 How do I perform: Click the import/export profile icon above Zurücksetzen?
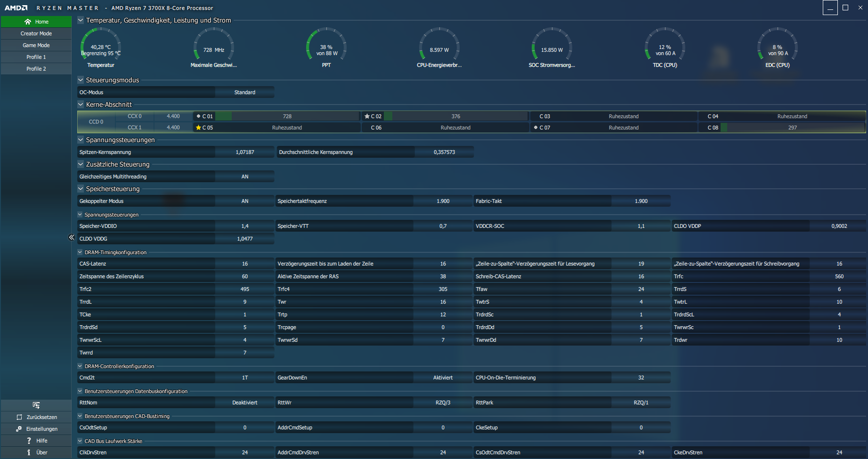[x=36, y=405]
